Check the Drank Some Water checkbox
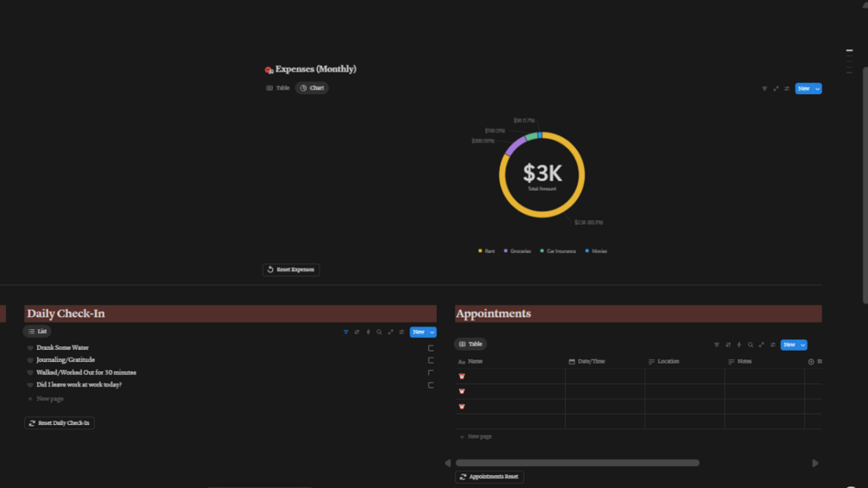The width and height of the screenshot is (868, 488). [431, 348]
